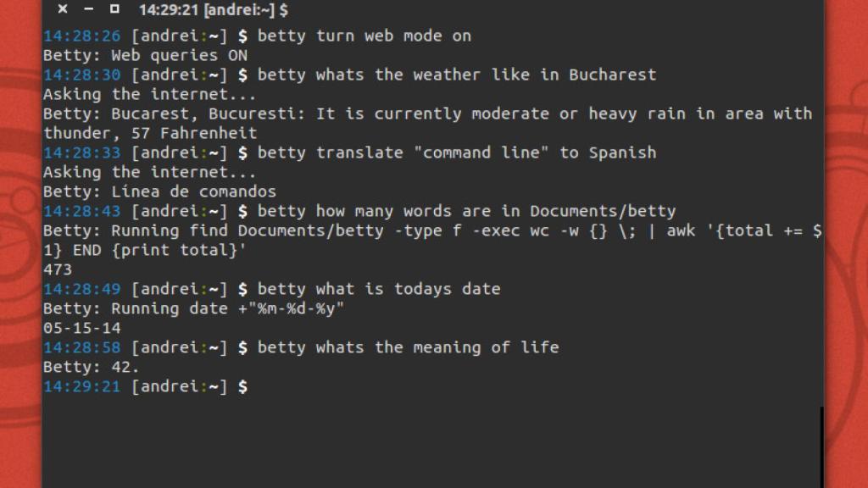Click the 473 word count output
The image size is (868, 488).
click(x=58, y=269)
